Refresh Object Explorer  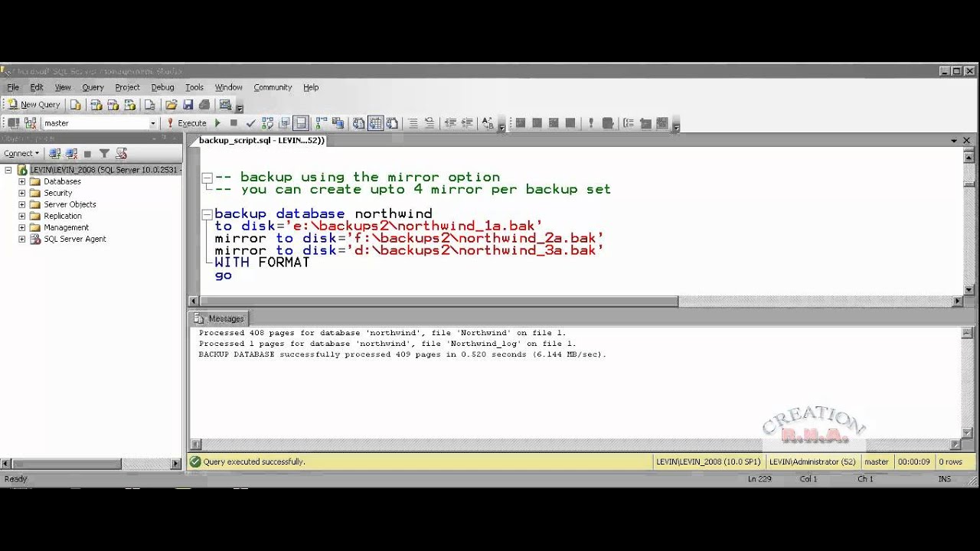[121, 153]
